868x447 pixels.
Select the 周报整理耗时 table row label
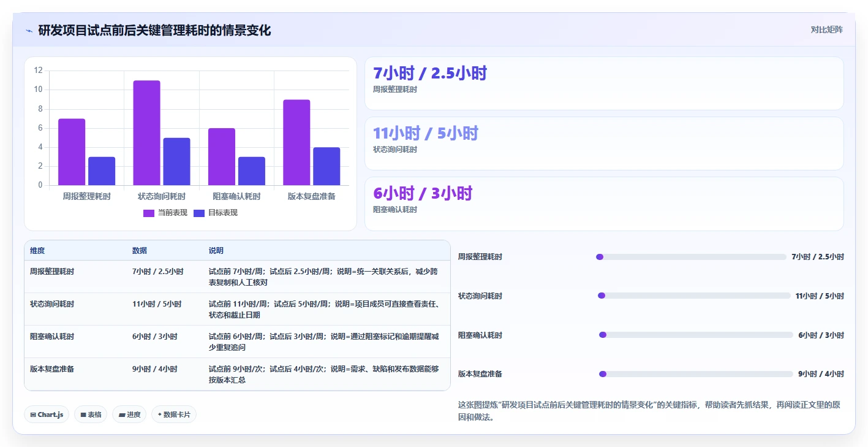(52, 271)
